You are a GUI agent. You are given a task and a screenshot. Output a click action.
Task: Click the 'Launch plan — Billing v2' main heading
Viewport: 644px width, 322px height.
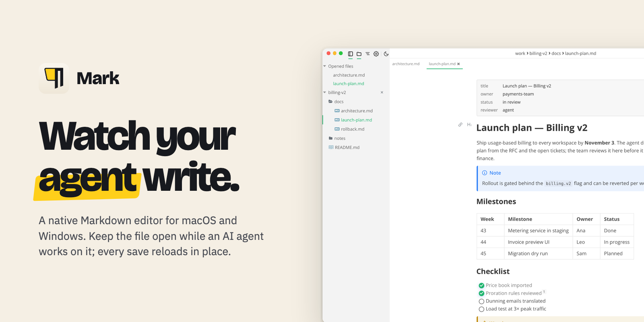[x=532, y=128]
